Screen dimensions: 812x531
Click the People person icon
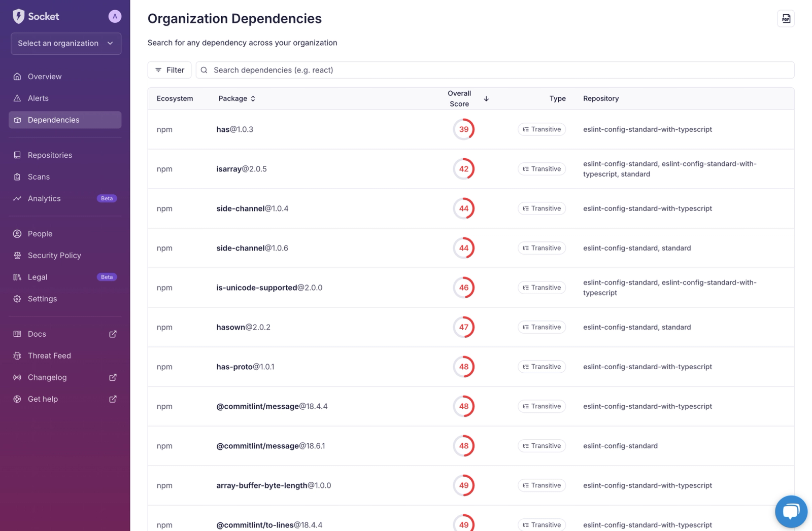pyautogui.click(x=17, y=234)
